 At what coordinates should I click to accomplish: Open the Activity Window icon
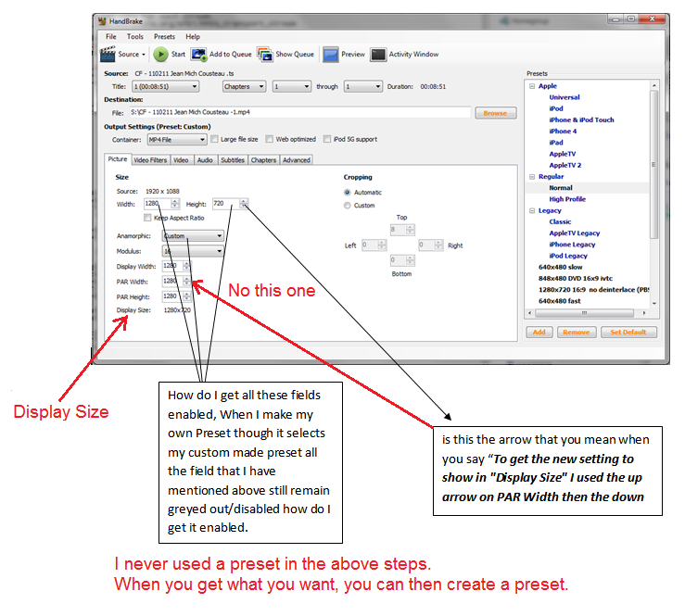pyautogui.click(x=378, y=55)
